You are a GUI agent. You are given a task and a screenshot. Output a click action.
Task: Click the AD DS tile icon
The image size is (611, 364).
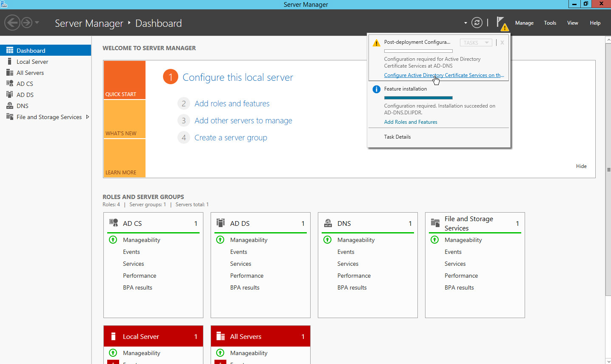pyautogui.click(x=220, y=223)
